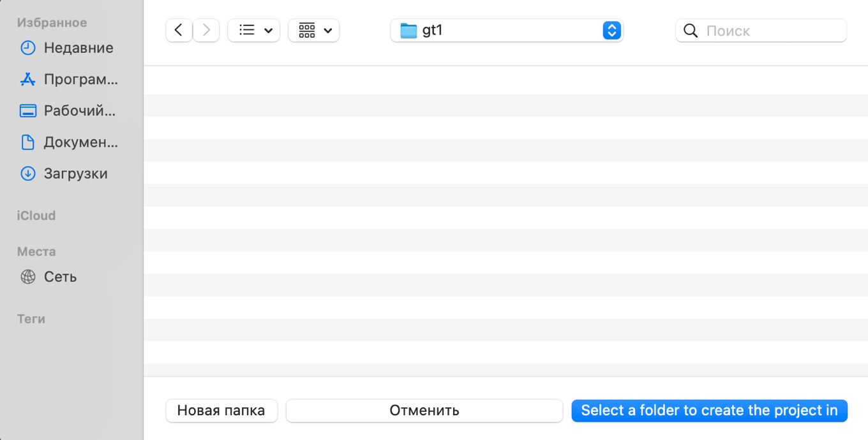Go to Загрузки in the sidebar
Viewport: 868px width, 440px height.
pos(75,173)
